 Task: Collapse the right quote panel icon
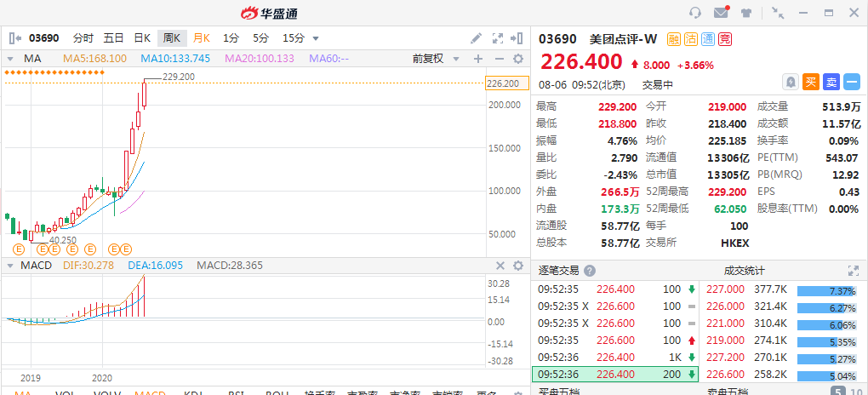pyautogui.click(x=517, y=38)
